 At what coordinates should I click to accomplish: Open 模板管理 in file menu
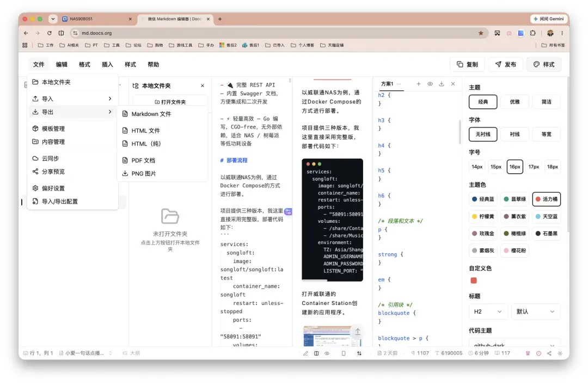72,129
